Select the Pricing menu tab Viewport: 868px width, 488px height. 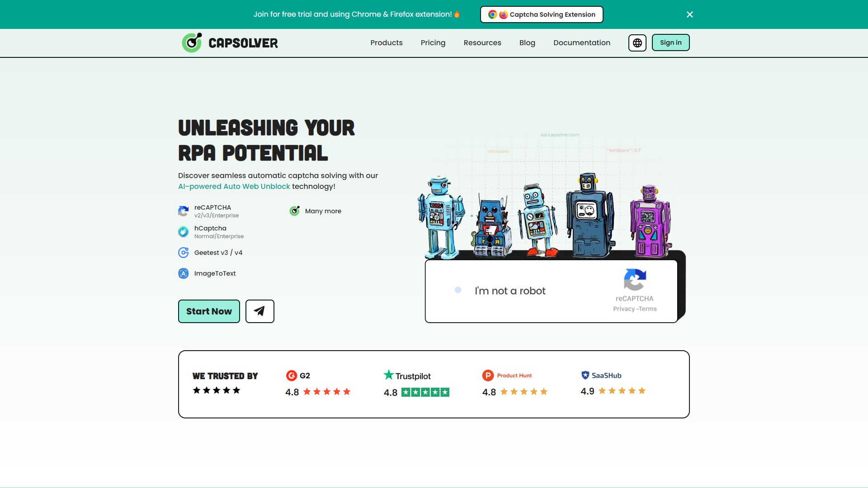click(x=434, y=42)
